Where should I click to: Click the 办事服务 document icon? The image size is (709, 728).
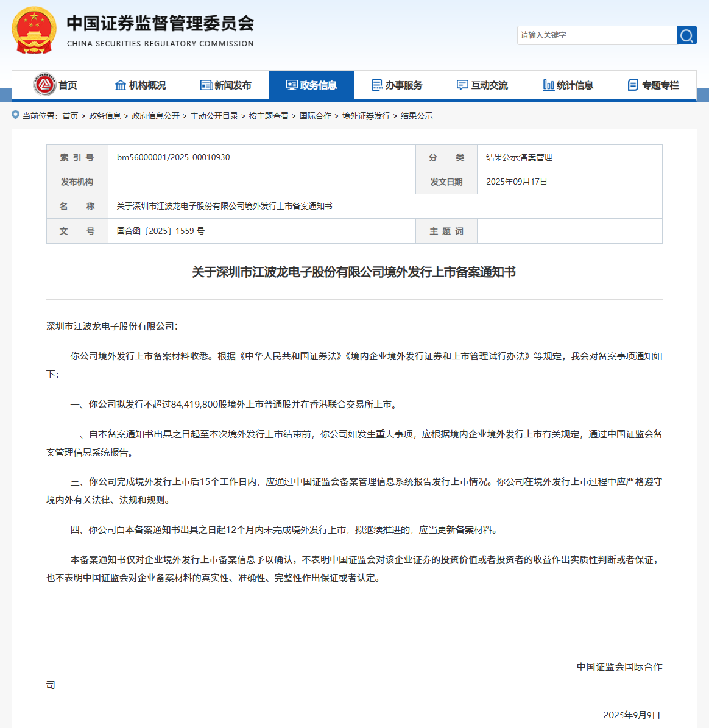tap(377, 85)
